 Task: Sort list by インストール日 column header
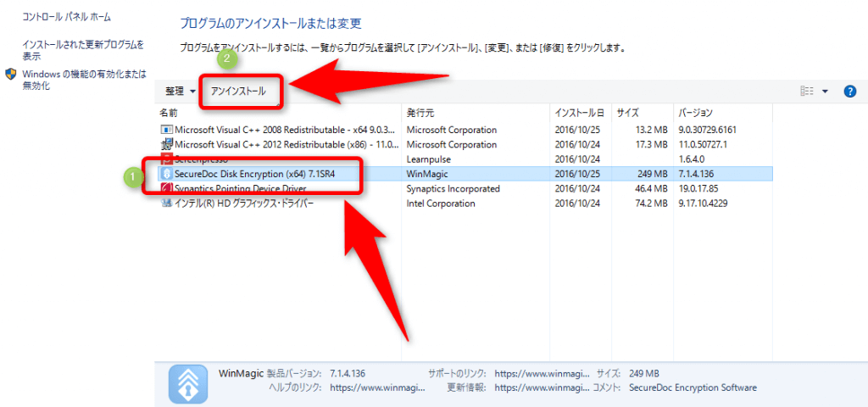pos(579,113)
